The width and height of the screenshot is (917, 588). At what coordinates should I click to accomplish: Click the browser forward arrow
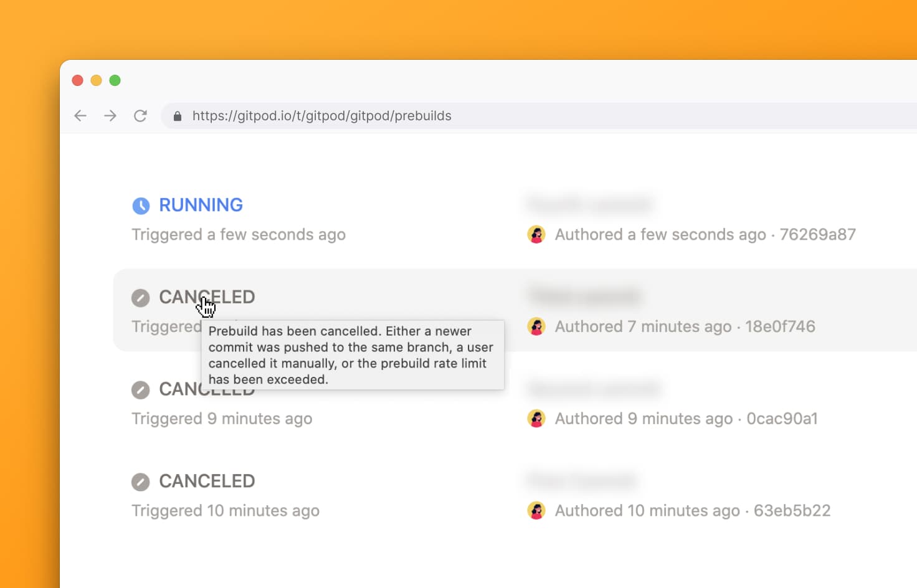click(110, 116)
